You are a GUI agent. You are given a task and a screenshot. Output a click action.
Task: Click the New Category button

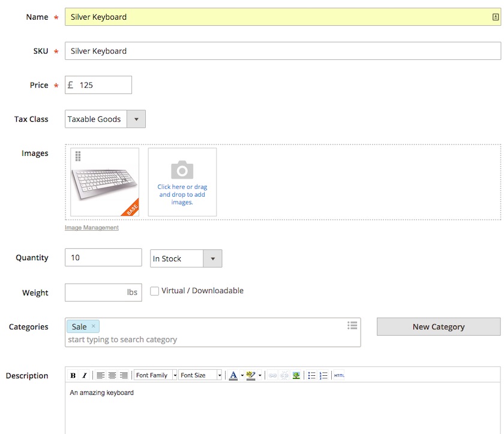439,327
